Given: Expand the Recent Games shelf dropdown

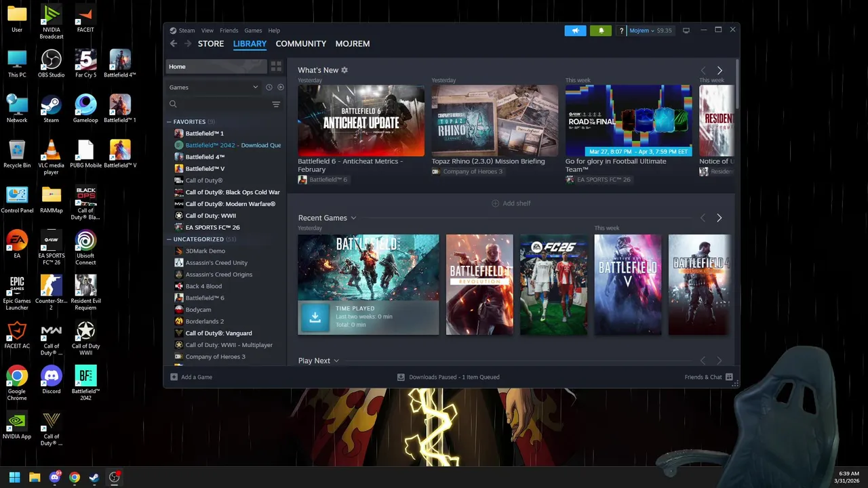Looking at the screenshot, I should [353, 218].
